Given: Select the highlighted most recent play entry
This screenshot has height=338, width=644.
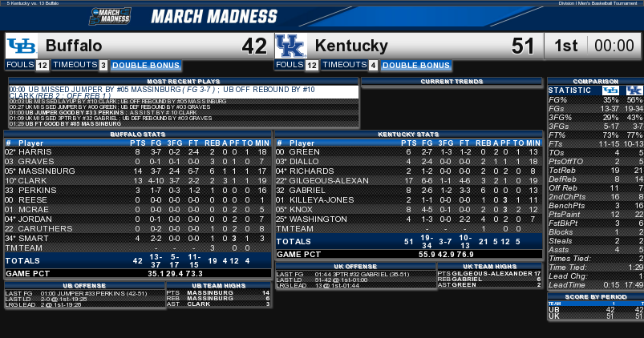Looking at the screenshot, I should coord(184,92).
